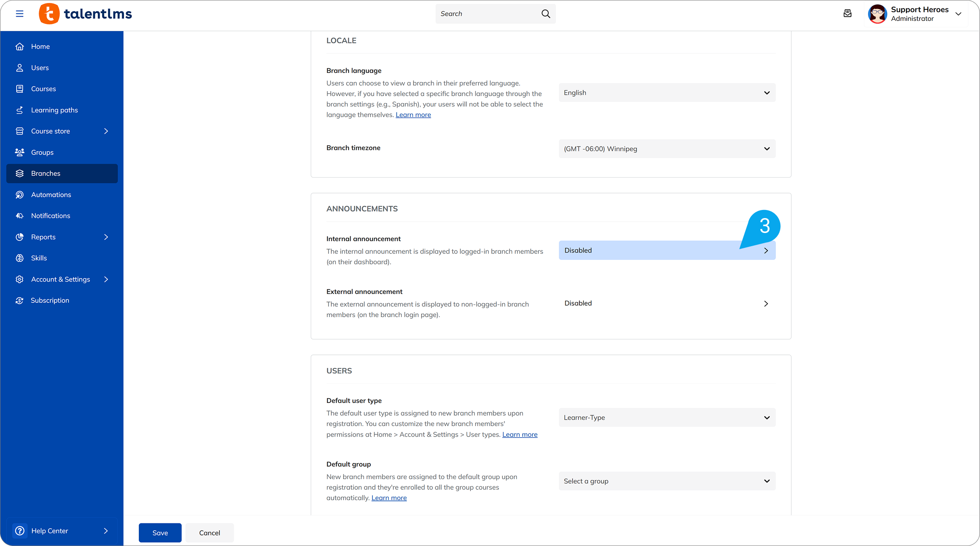
Task: Go to Notifications in the sidebar
Action: tap(50, 216)
